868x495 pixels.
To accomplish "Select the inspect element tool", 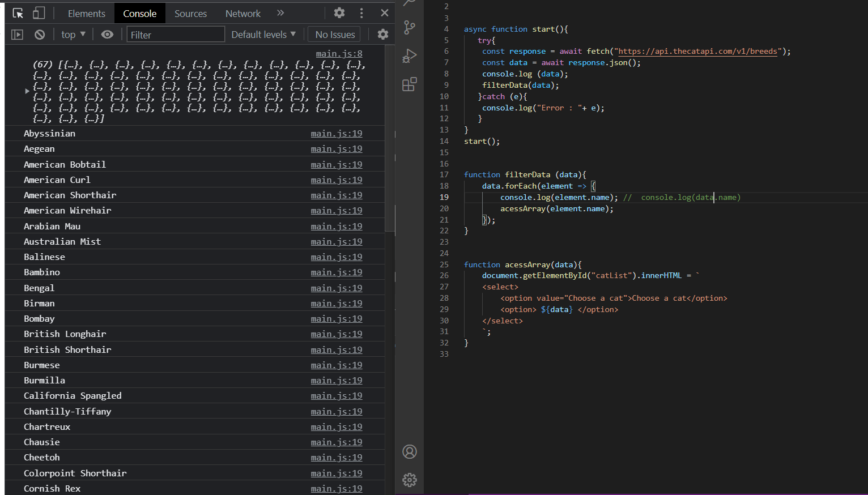I will 18,12.
